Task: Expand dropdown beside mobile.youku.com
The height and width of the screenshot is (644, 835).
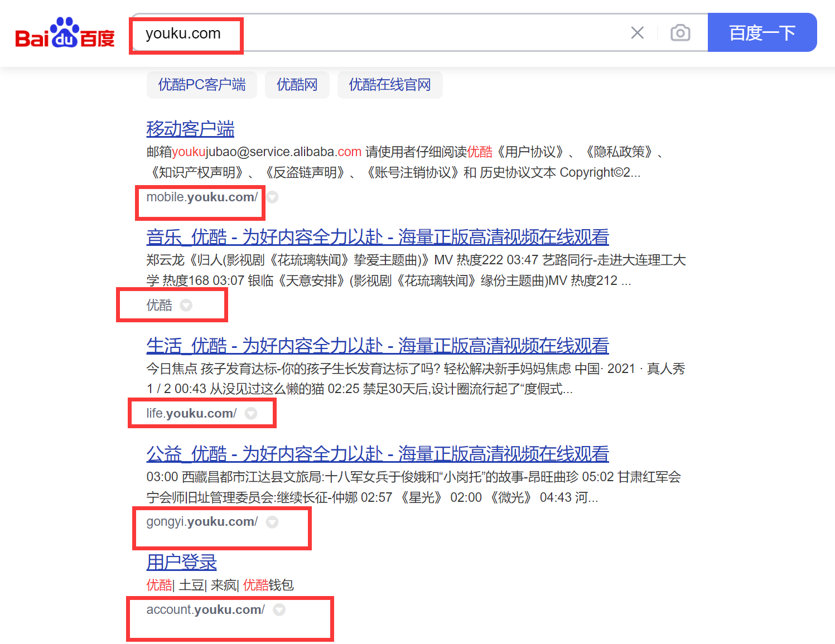Action: tap(272, 197)
